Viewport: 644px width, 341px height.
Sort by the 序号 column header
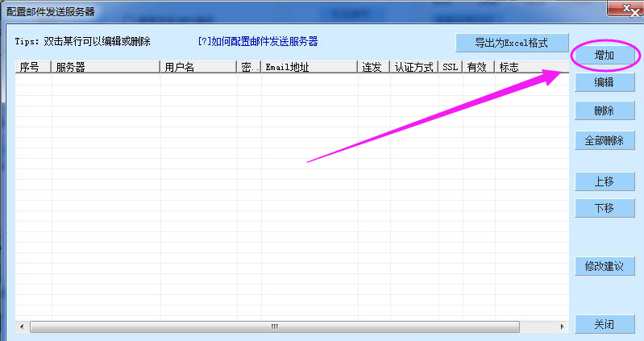click(33, 67)
